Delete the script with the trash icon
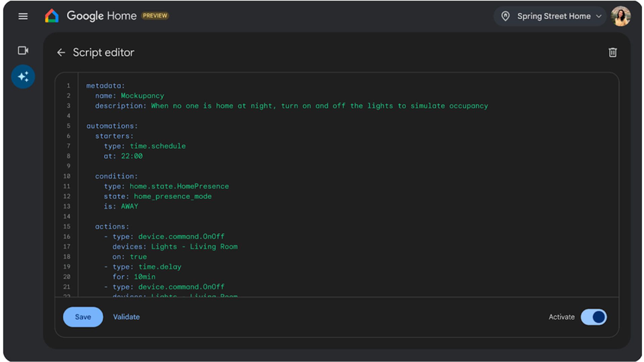 (x=613, y=52)
